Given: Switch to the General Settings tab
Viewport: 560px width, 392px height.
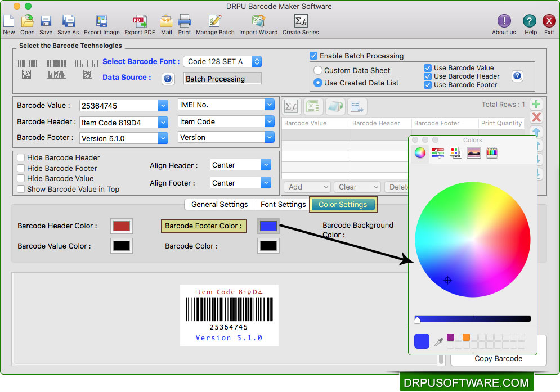Looking at the screenshot, I should coord(219,204).
